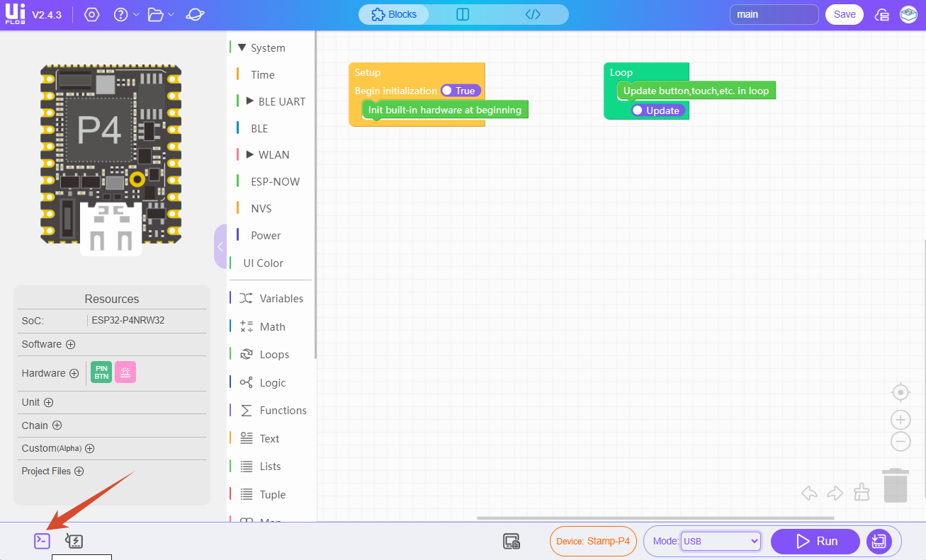Toggle the Begin initialization True switch
This screenshot has width=926, height=560.
coord(460,91)
